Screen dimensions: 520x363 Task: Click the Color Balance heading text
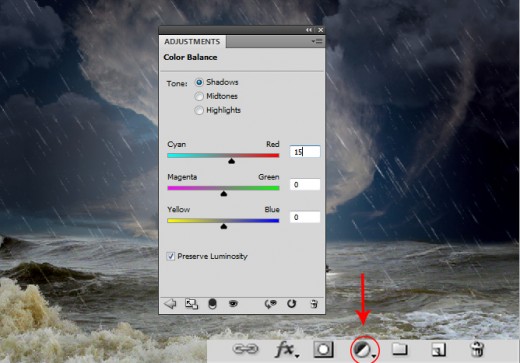click(190, 57)
